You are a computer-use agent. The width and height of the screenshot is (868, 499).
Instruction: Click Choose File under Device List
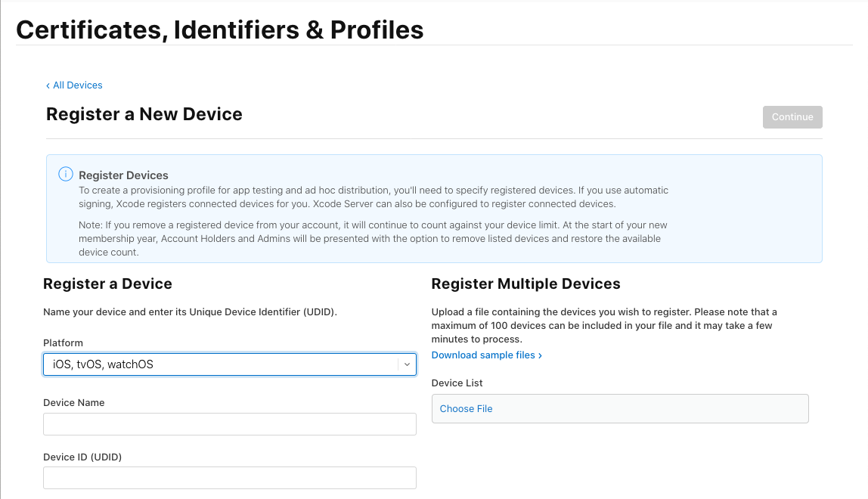click(x=466, y=408)
